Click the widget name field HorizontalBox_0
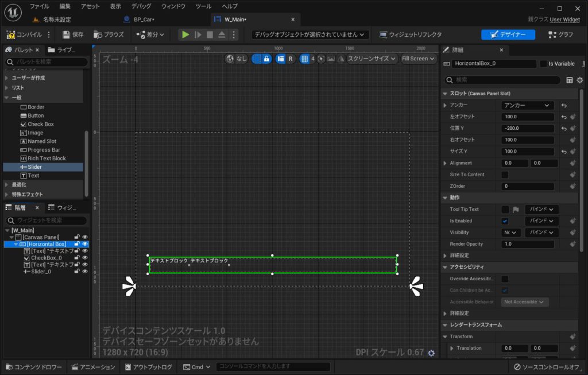Viewport: 588px width, 375px height. point(493,63)
